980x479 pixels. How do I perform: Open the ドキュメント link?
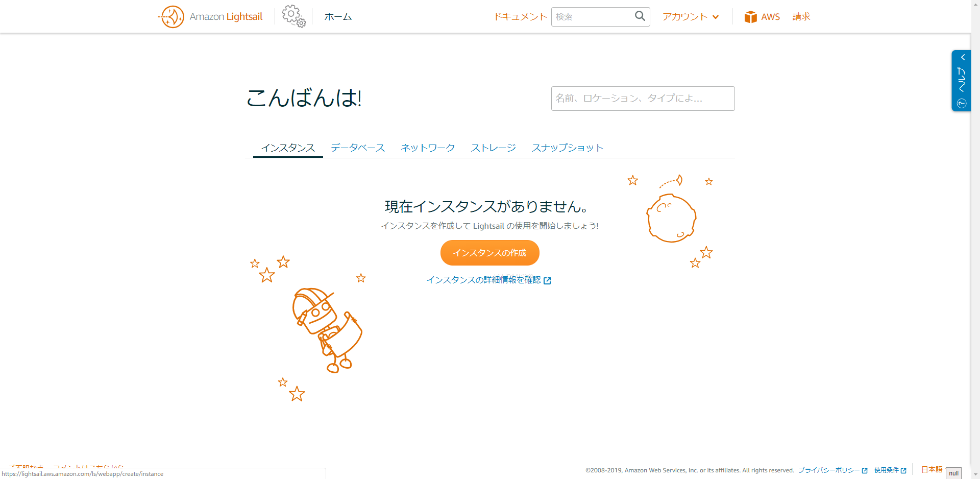pos(520,17)
